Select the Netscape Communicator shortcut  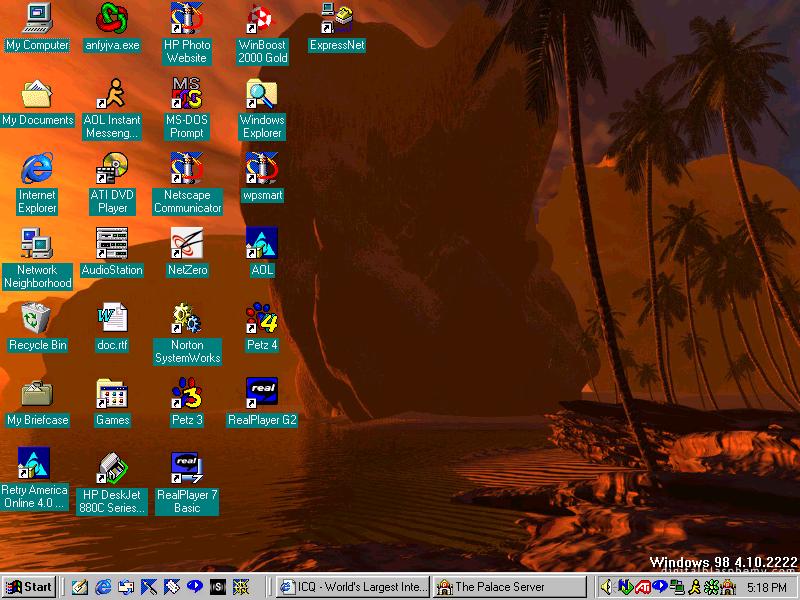[x=187, y=170]
